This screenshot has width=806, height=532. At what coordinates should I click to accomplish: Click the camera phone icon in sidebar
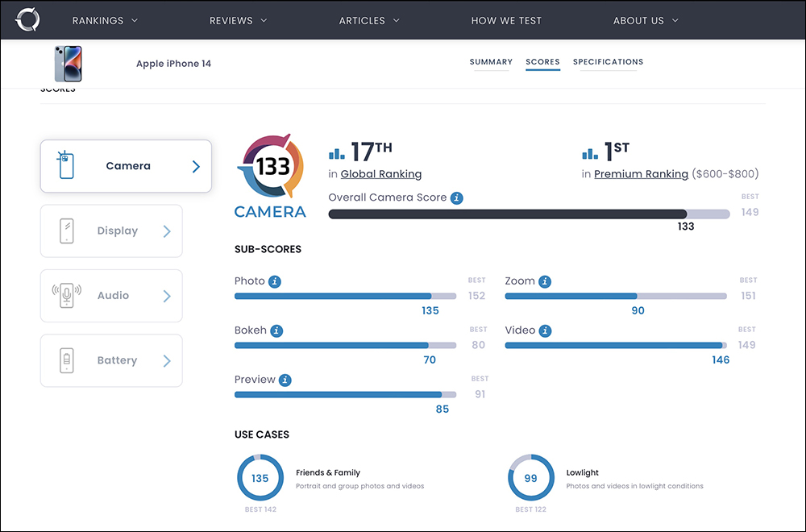click(66, 165)
